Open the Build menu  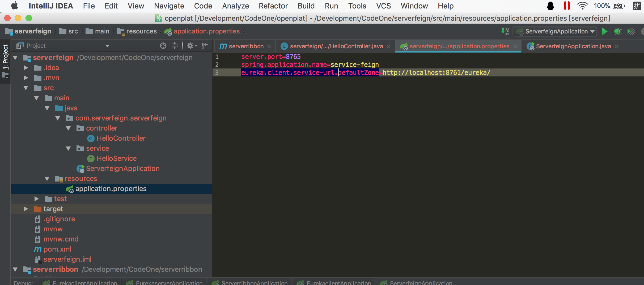pos(306,6)
